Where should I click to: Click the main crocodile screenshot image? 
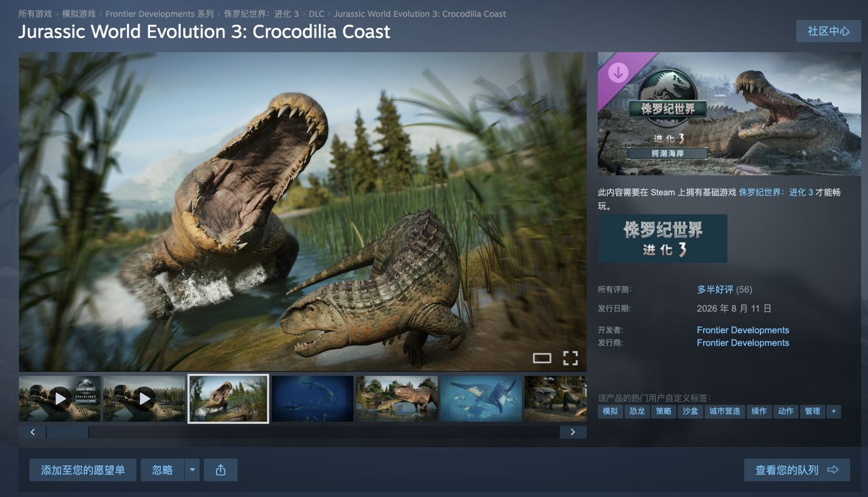tap(303, 212)
